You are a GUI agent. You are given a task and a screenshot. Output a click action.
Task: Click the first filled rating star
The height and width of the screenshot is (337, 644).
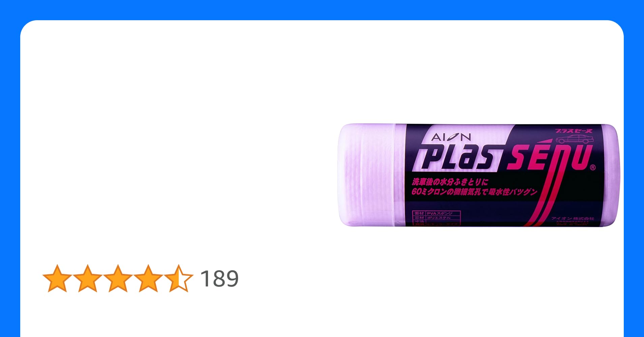click(57, 278)
